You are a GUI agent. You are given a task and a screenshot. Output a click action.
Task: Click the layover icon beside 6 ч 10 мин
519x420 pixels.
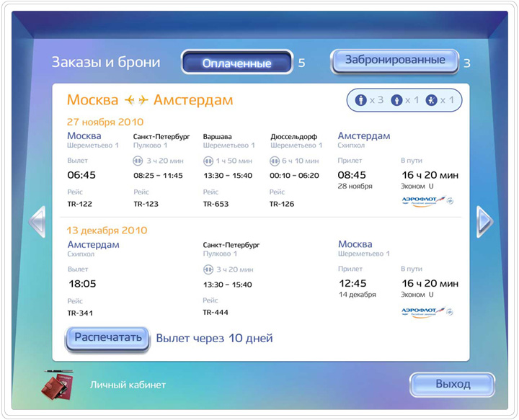(276, 161)
